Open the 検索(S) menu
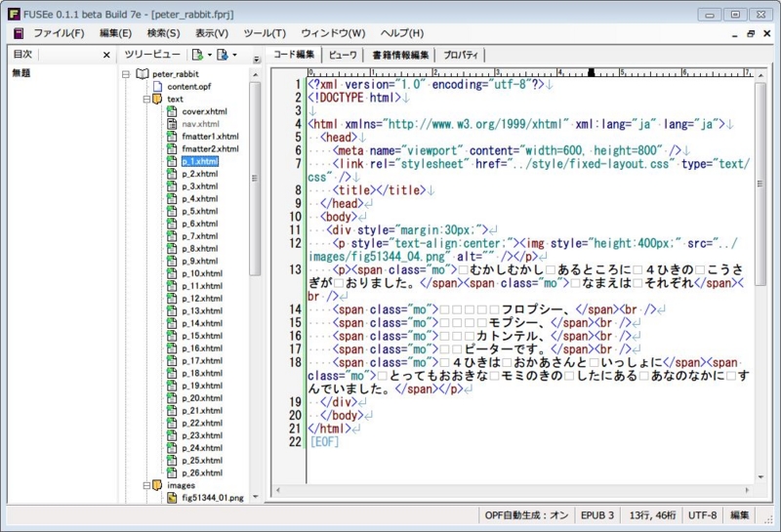Viewport: 781px width, 532px height. 163,33
